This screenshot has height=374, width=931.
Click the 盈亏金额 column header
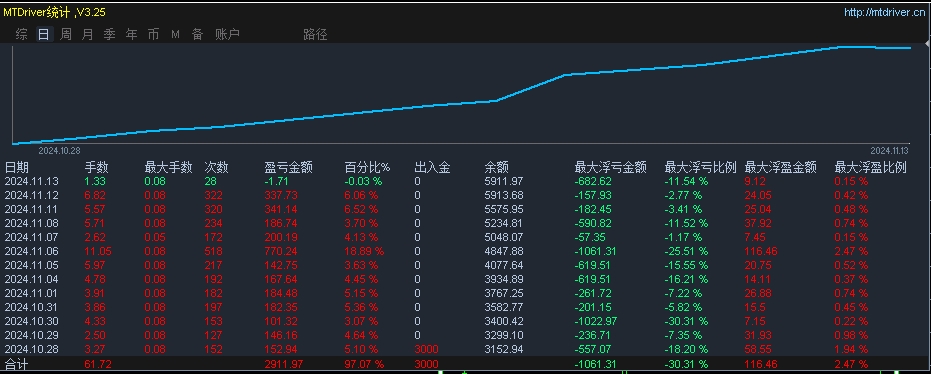289,167
